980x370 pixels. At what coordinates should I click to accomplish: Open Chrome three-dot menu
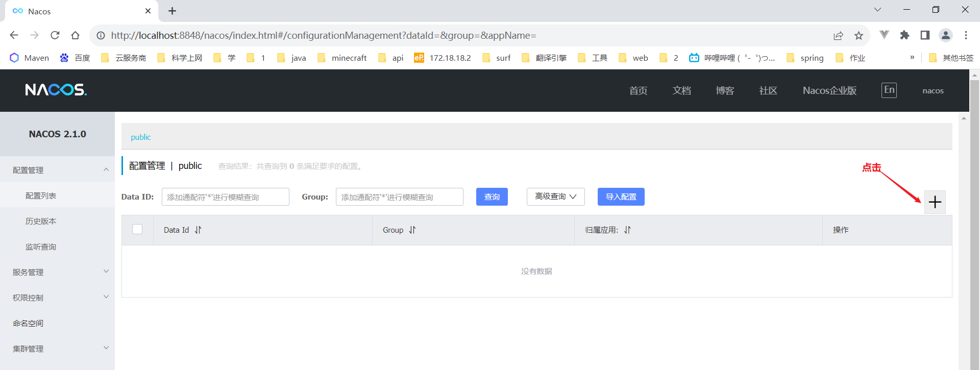(x=966, y=35)
